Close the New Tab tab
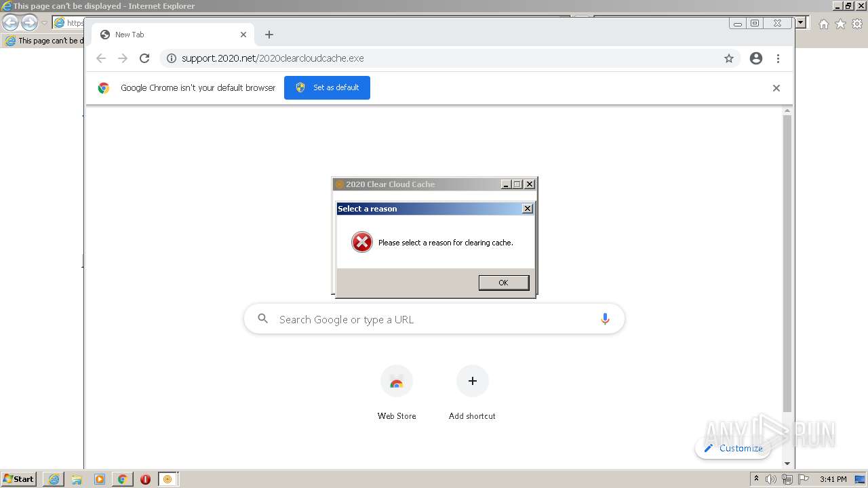Screen dimensions: 868x488 pyautogui.click(x=243, y=35)
